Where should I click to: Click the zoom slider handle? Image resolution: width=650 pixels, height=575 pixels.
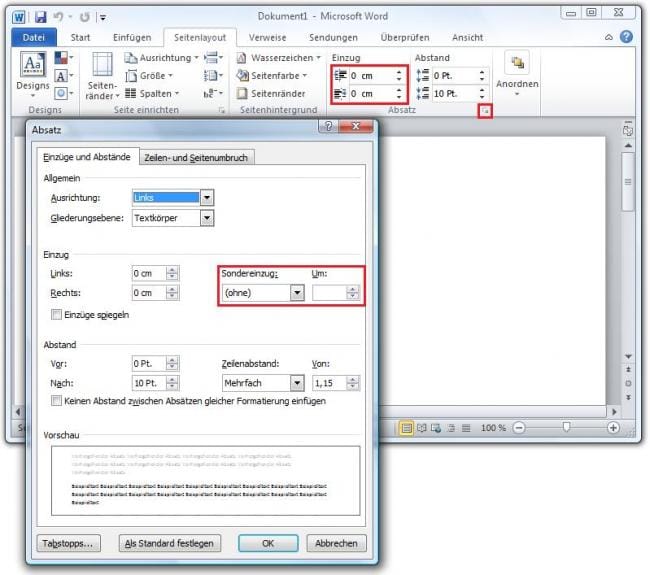(566, 427)
